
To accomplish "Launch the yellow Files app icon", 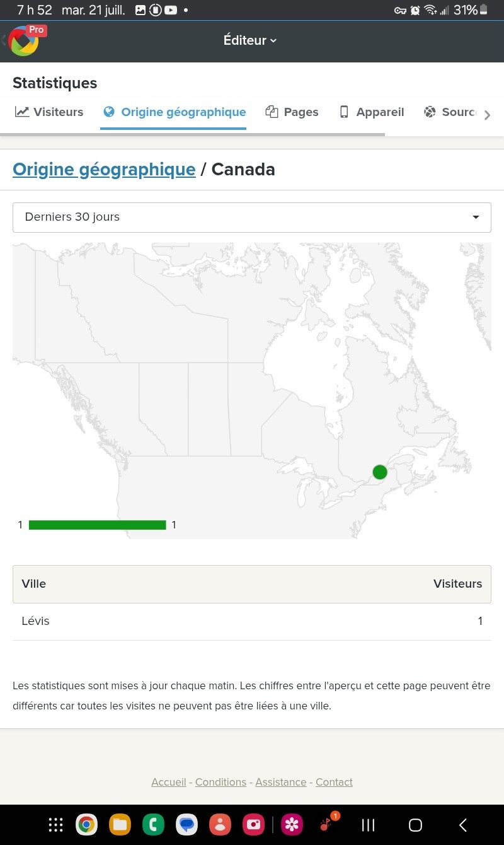I will [x=120, y=824].
